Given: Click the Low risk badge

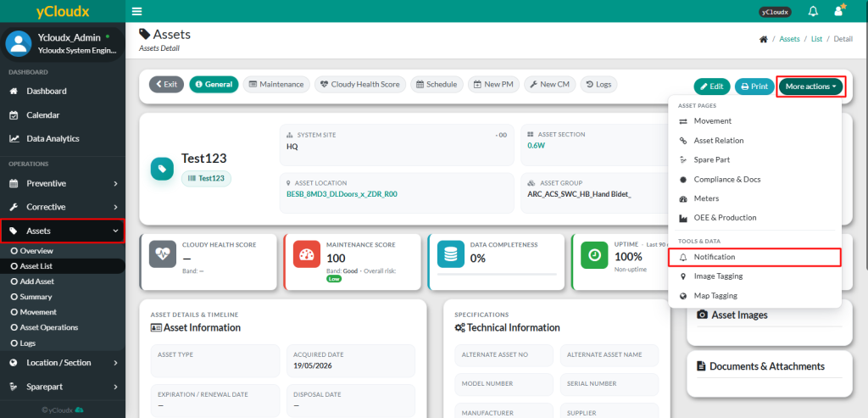Looking at the screenshot, I should click(334, 279).
